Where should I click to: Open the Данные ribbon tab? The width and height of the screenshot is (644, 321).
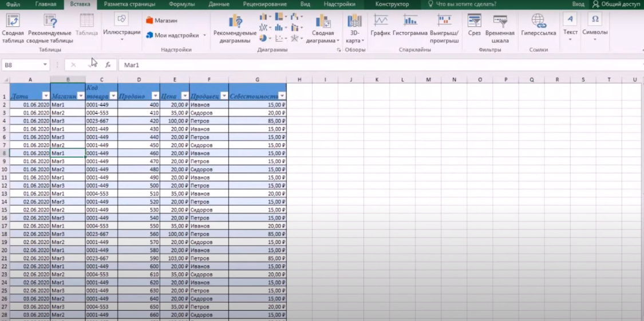[219, 4]
